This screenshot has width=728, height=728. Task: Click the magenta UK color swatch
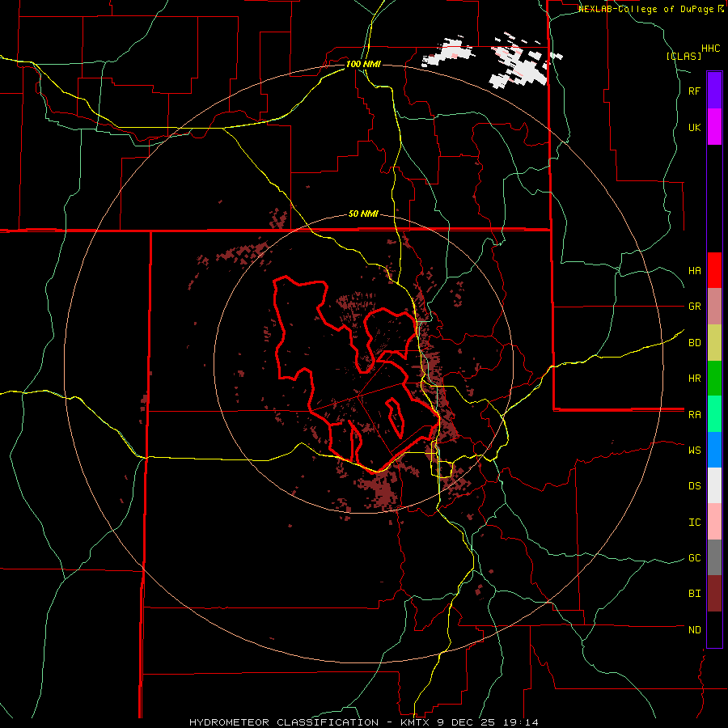714,127
